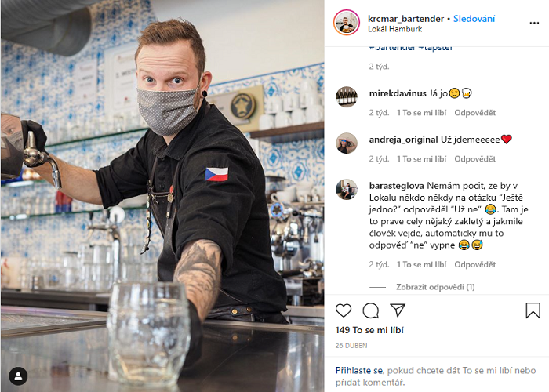Expand Zobrazit odpovědi (1) replies
549x392 pixels.
pos(435,287)
